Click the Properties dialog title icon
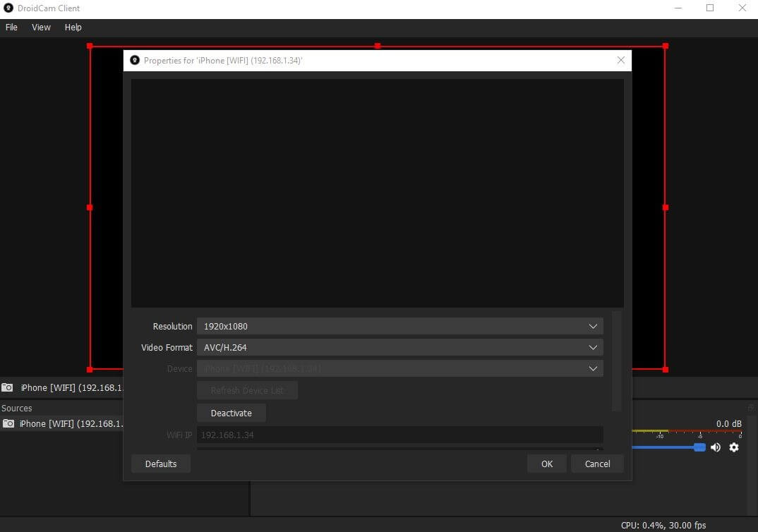This screenshot has height=532, width=758. [x=135, y=61]
